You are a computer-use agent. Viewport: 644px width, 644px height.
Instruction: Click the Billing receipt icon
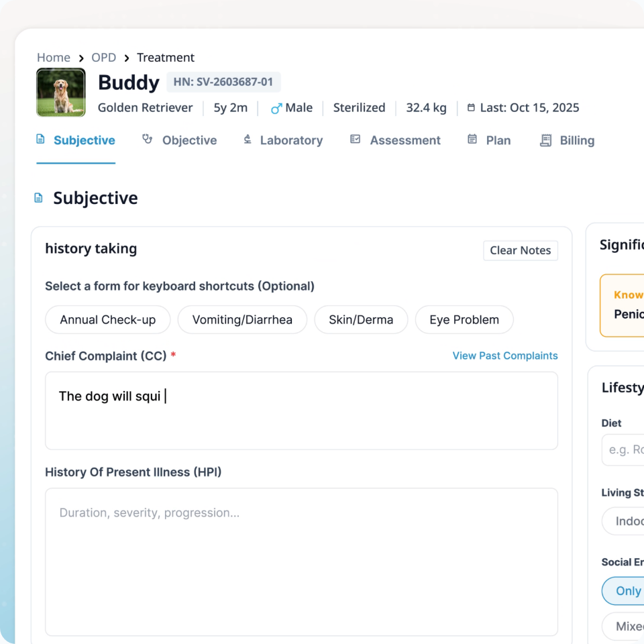tap(546, 140)
